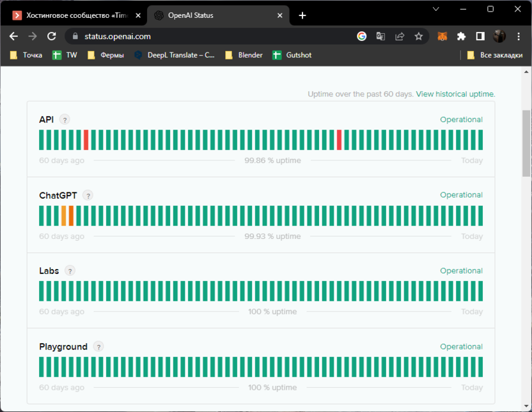Click Playground component heading
Image resolution: width=532 pixels, height=412 pixels.
63,347
